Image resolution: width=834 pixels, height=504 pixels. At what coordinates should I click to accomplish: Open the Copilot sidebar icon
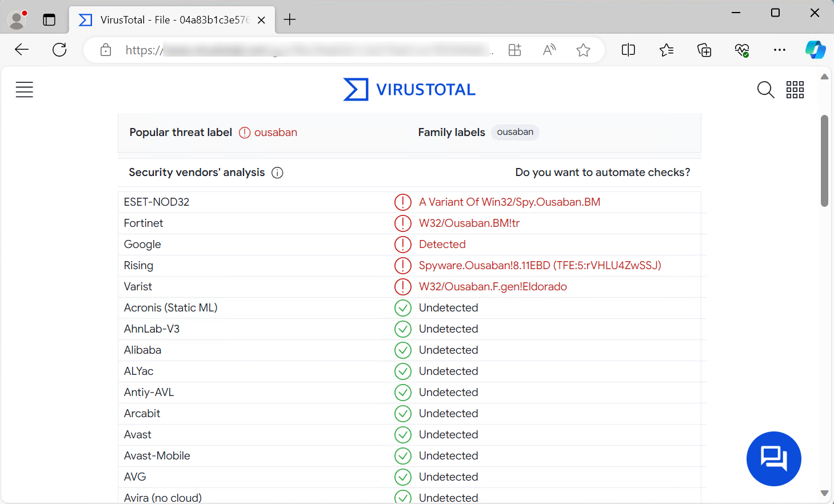click(815, 50)
